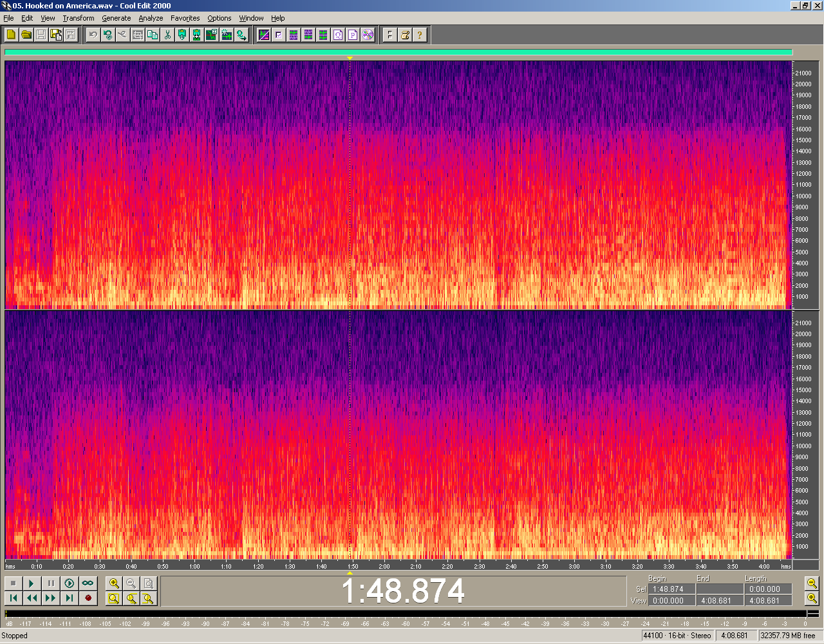Zoom in horizontally with the plus magnifier

[x=114, y=583]
